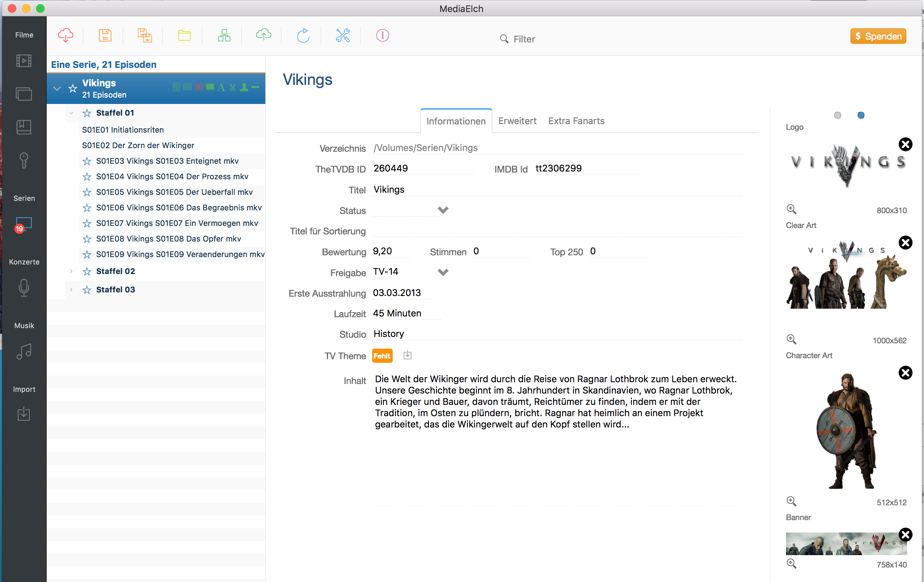Click the Bewertung field 9,20
Image resolution: width=924 pixels, height=582 pixels.
(391, 251)
